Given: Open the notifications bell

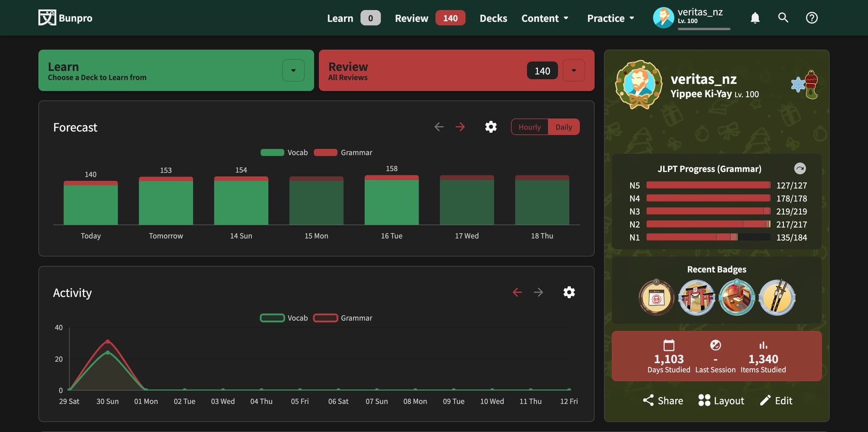Looking at the screenshot, I should tap(755, 18).
